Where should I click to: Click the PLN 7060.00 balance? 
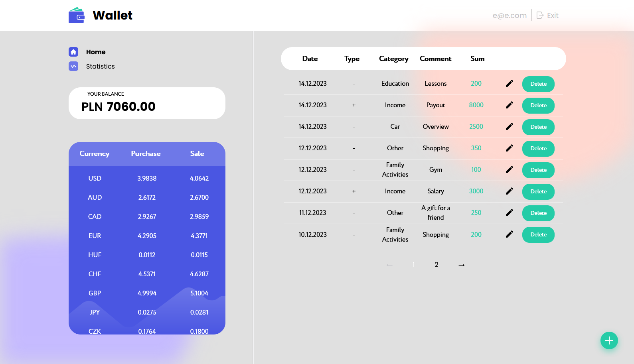coord(119,106)
